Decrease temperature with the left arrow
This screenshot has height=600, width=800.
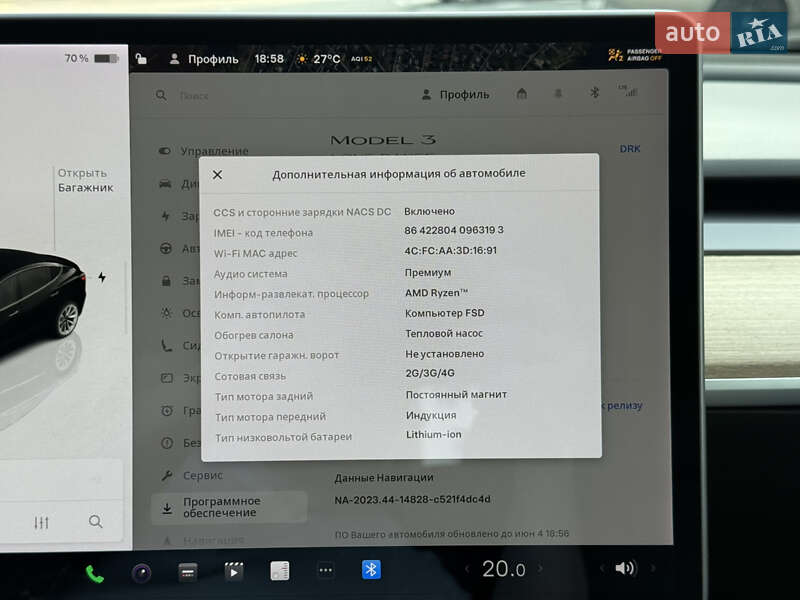pos(468,568)
